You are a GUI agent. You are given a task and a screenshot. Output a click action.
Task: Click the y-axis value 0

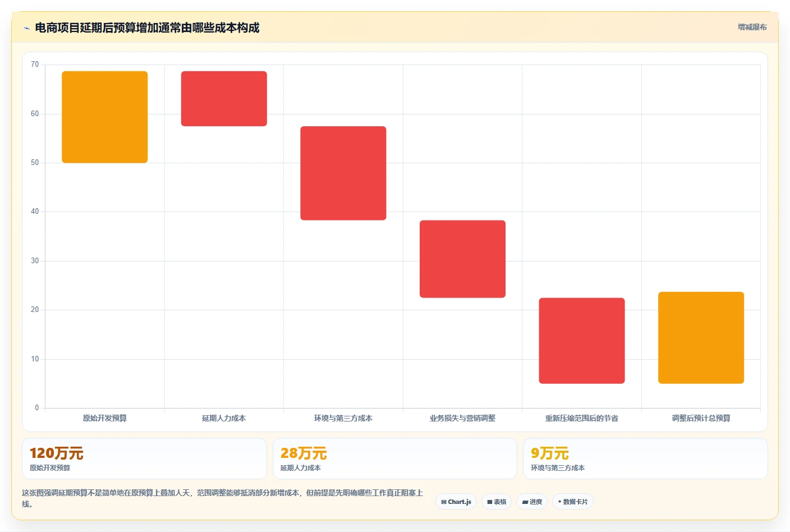coord(37,408)
